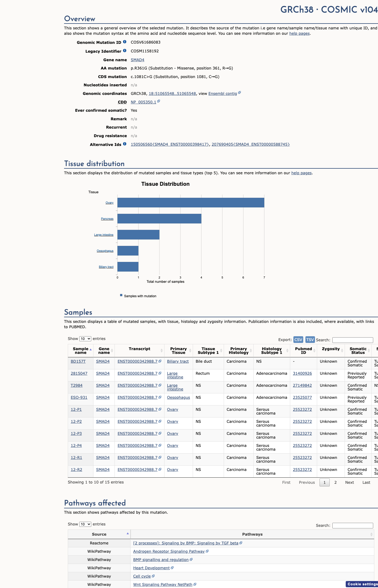Click sort arrows on Tissue Subtype 1 column
The width and height of the screenshot is (378, 588).
point(221,351)
